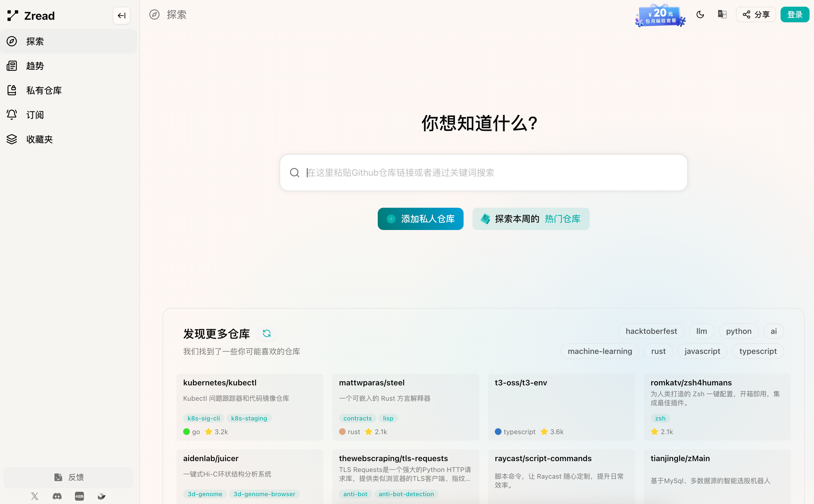814x504 pixels.
Task: Go to 私有仓库 private repositories
Action: [x=44, y=90]
